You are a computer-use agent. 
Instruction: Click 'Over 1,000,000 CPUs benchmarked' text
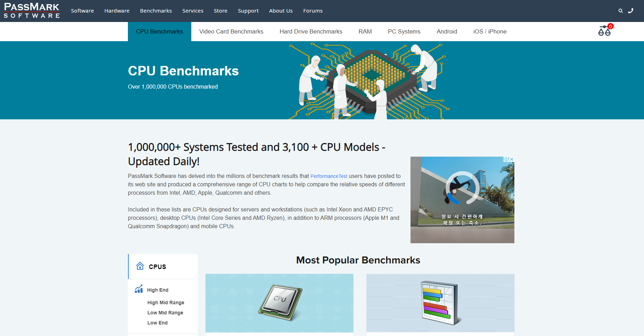173,87
